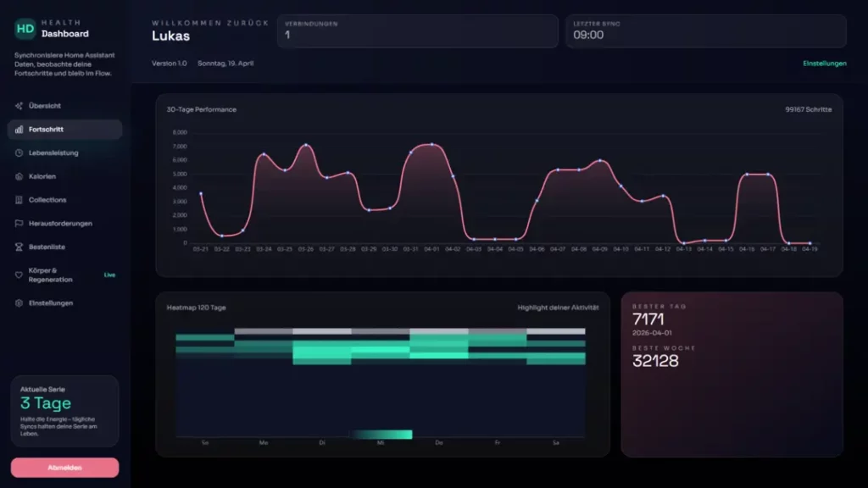Click the Einstellungen link top right
This screenshot has width=868, height=488.
tap(824, 63)
